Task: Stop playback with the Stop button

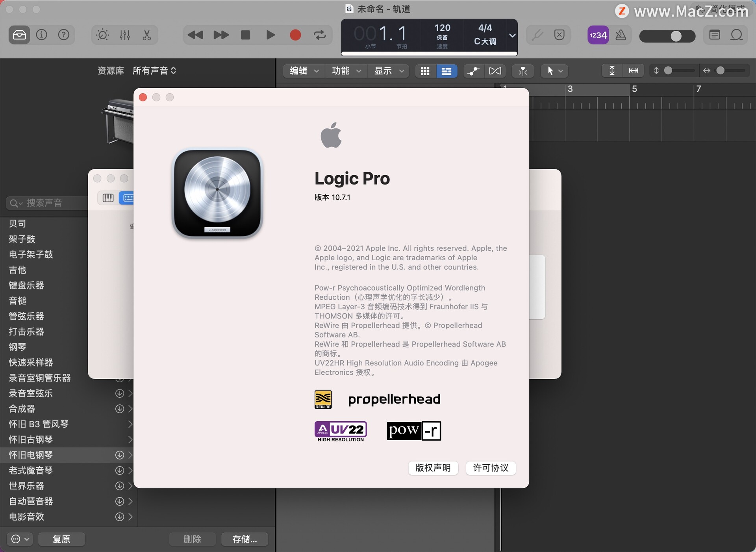Action: [245, 35]
